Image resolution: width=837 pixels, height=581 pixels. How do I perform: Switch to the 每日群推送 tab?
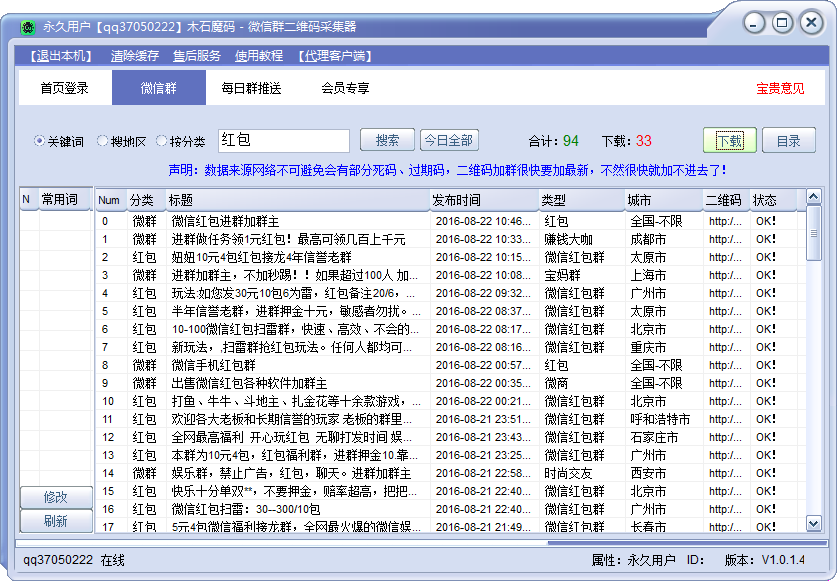tap(251, 88)
